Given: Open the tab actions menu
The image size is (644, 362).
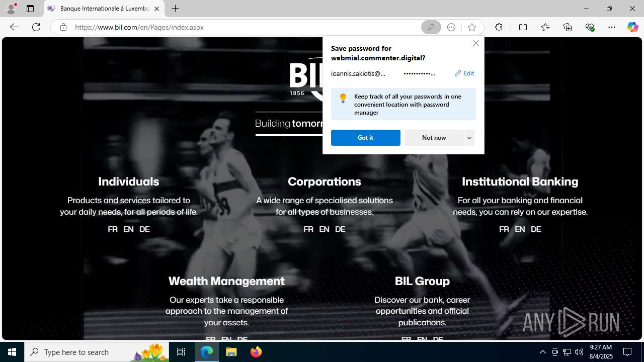Looking at the screenshot, I should pyautogui.click(x=30, y=9).
